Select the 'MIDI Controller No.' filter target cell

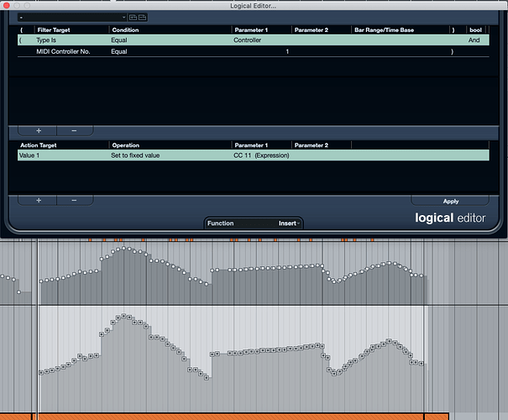click(x=63, y=51)
